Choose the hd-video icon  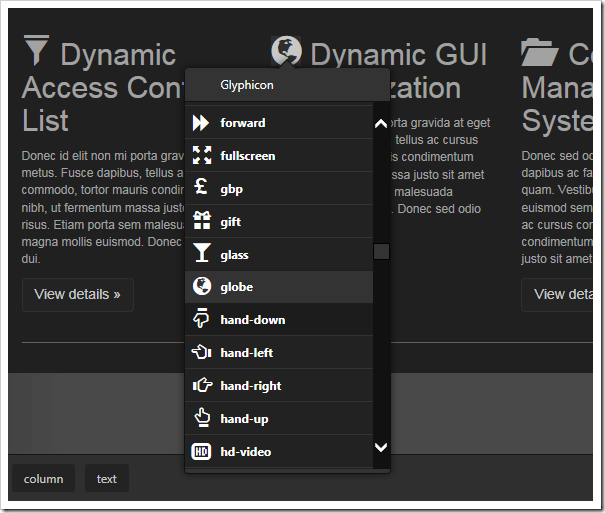click(201, 452)
